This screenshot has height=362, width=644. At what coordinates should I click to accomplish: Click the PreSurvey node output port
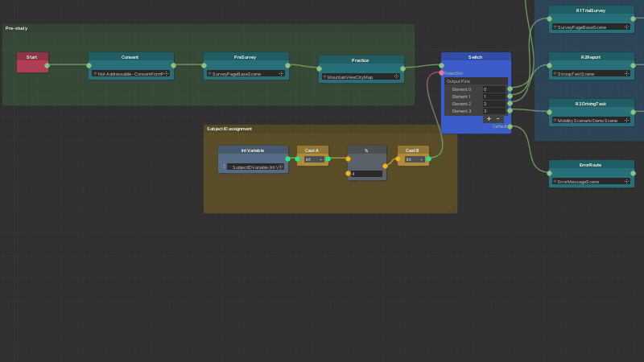pos(288,65)
